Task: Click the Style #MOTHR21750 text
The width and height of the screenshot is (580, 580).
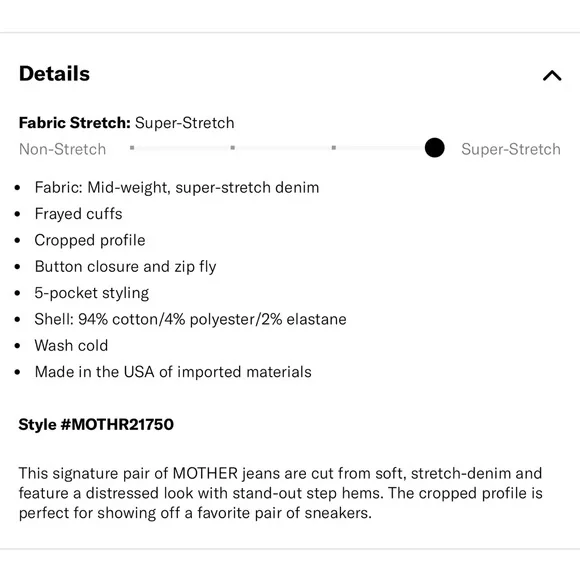Action: tap(96, 424)
